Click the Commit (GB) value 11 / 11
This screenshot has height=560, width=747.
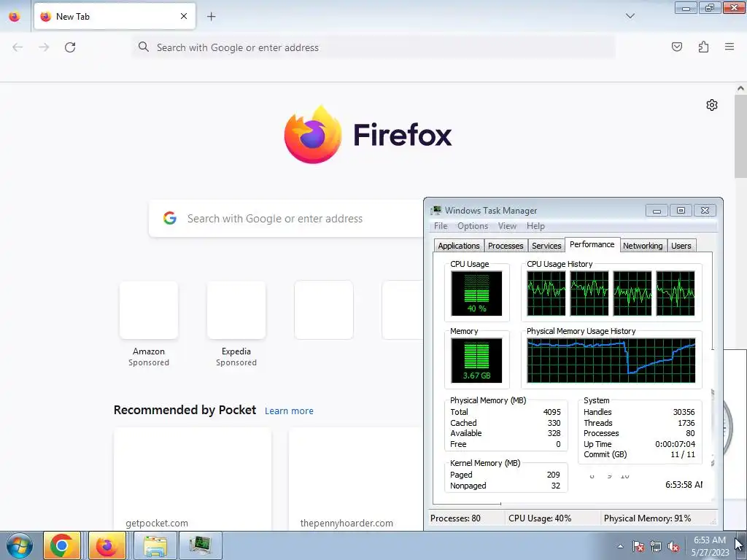[683, 454]
